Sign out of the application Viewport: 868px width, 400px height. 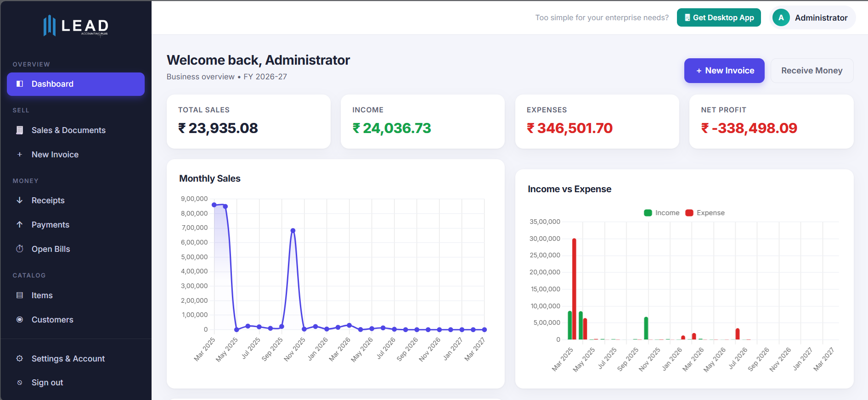point(76,383)
